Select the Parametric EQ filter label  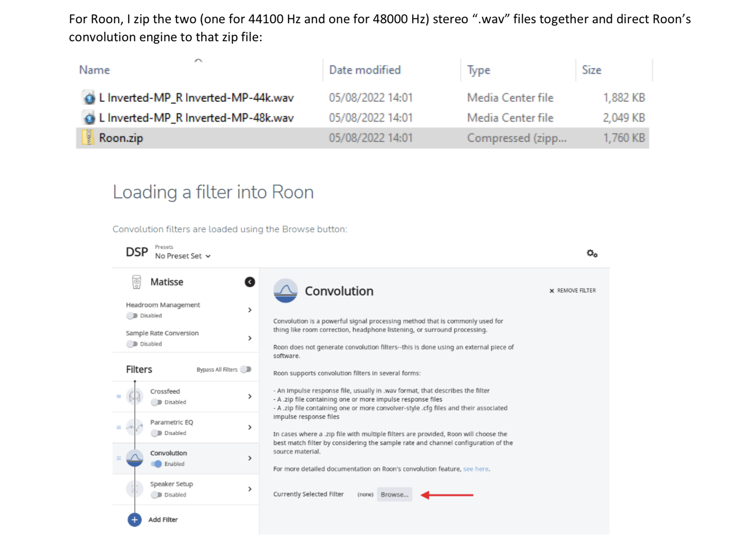click(171, 422)
